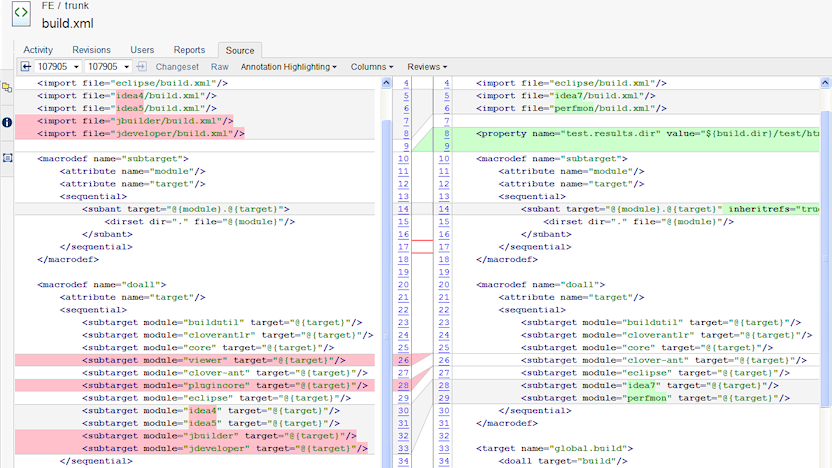832x468 pixels.
Task: Click left line number 4
Action: (x=406, y=83)
